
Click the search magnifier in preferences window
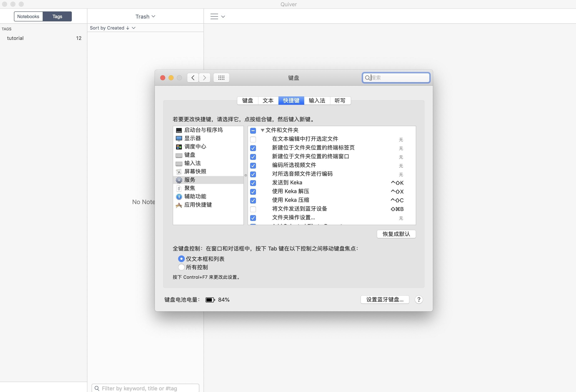[x=367, y=78]
